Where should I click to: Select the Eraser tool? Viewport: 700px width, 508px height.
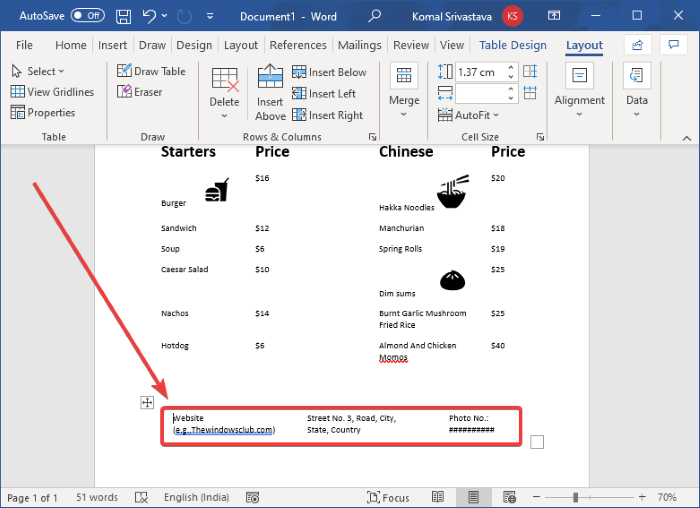[x=140, y=92]
